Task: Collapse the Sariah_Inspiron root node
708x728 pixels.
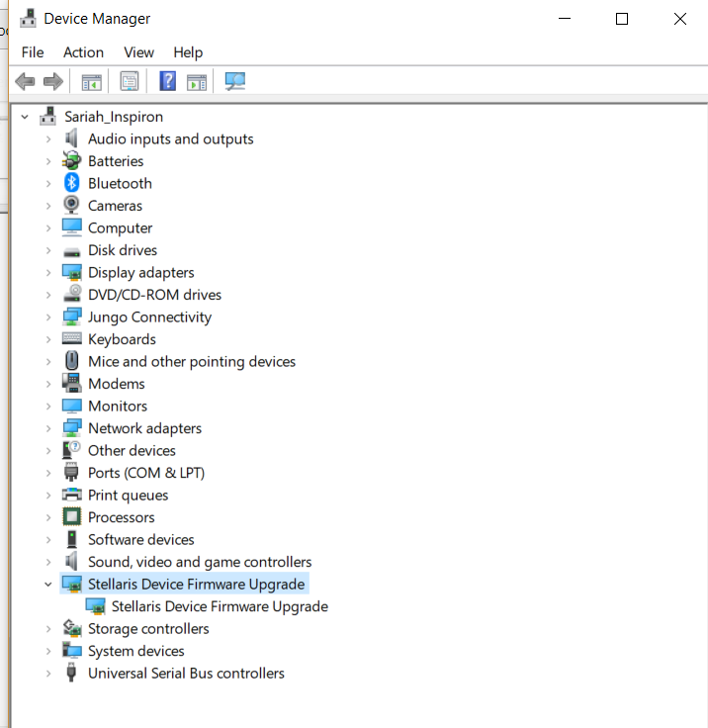Action: click(x=25, y=117)
